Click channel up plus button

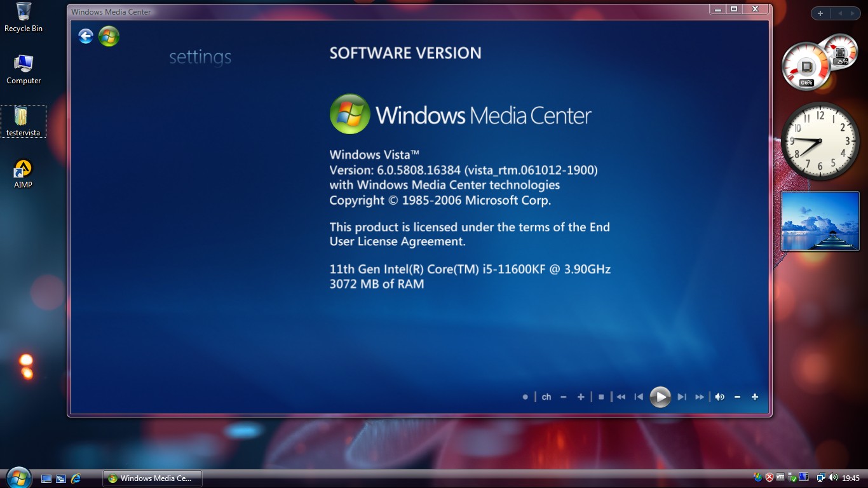tap(581, 397)
